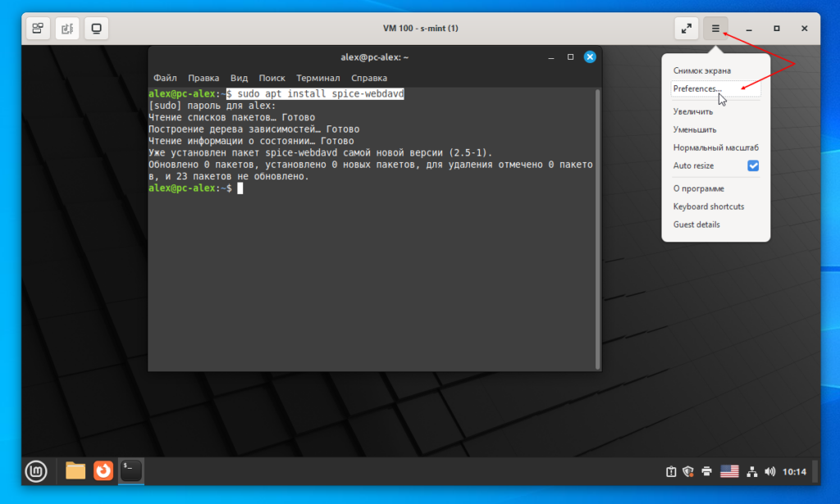
Task: Launch Firefox from the Mint taskbar
Action: pos(103,471)
